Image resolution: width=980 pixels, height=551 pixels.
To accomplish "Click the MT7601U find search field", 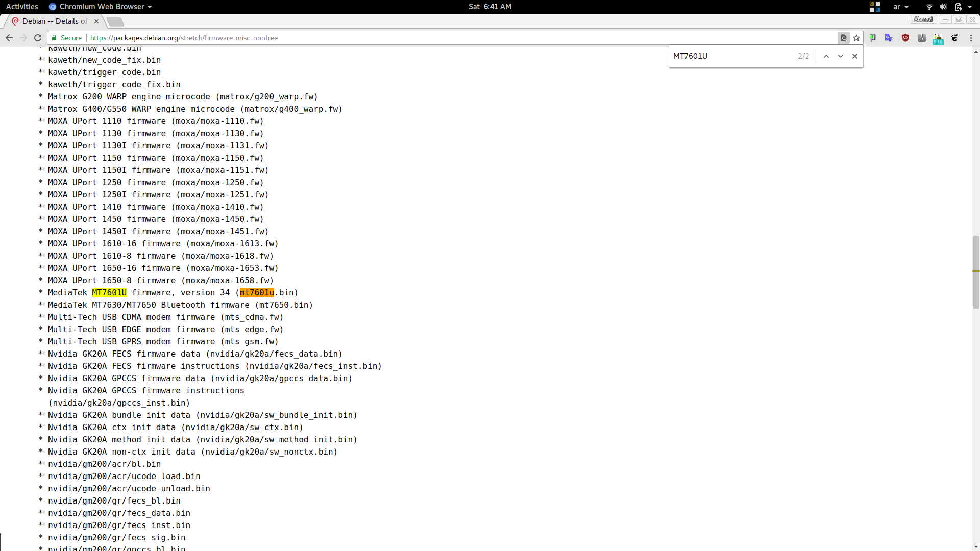I will [x=732, y=56].
